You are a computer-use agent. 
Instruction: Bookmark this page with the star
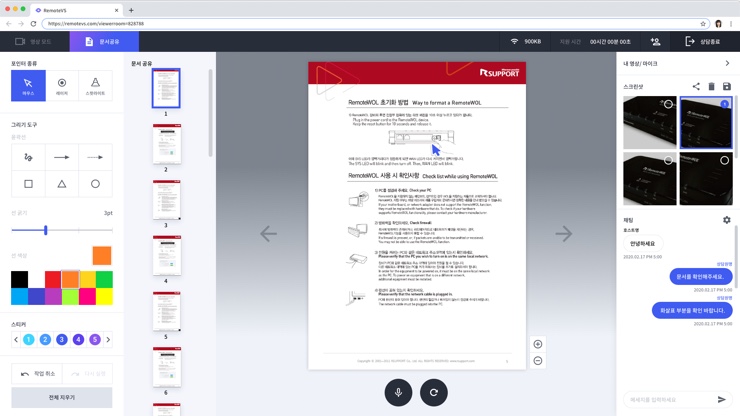point(703,24)
